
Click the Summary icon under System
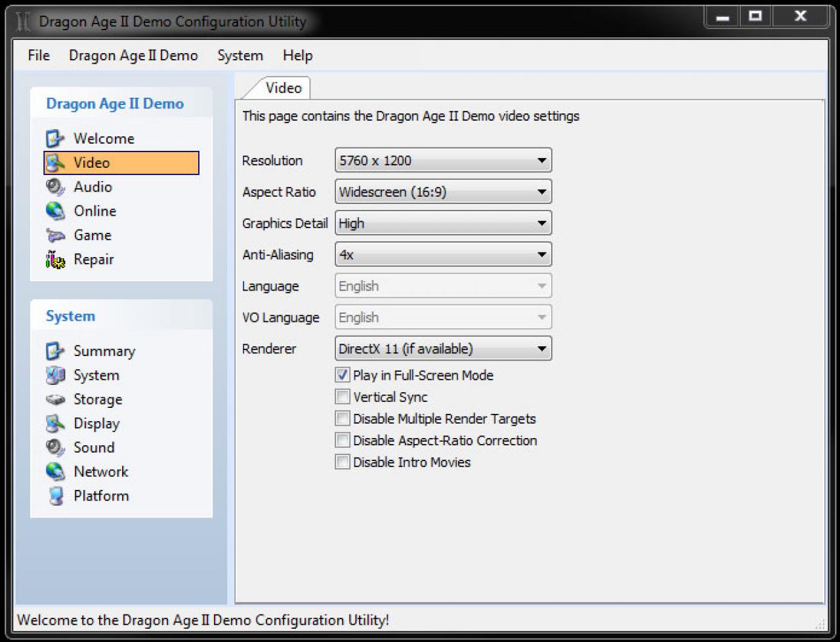click(x=55, y=351)
